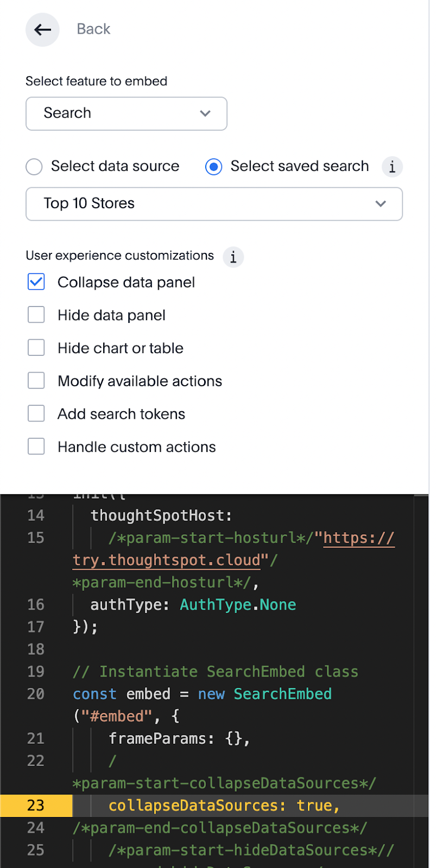Choose the Select data source radio option
The width and height of the screenshot is (436, 868).
coord(34,167)
